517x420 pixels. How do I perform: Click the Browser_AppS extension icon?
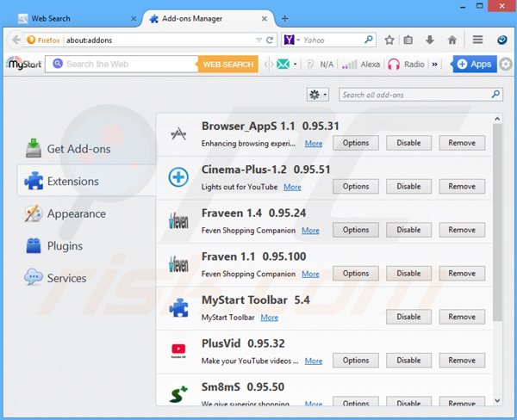[x=178, y=133]
